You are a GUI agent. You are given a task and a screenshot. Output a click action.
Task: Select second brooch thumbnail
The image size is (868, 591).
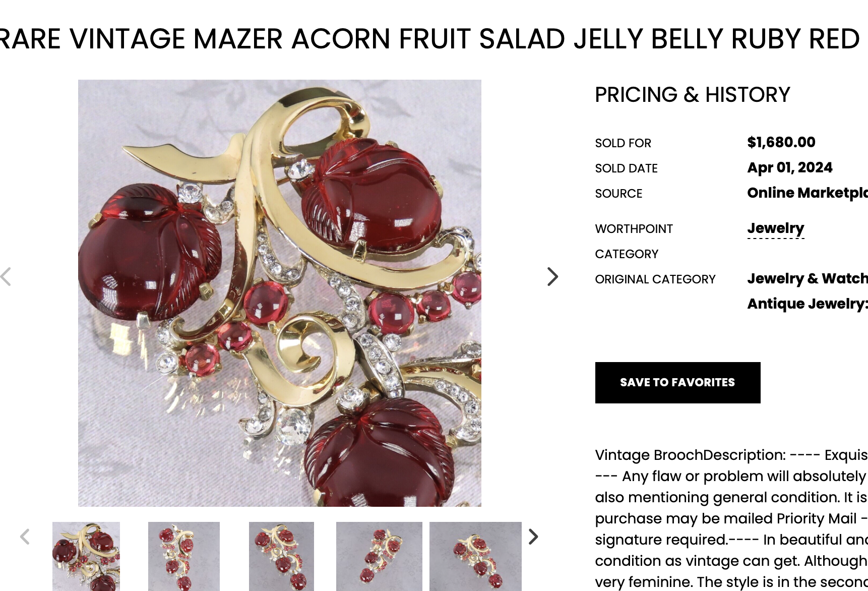[x=184, y=556]
